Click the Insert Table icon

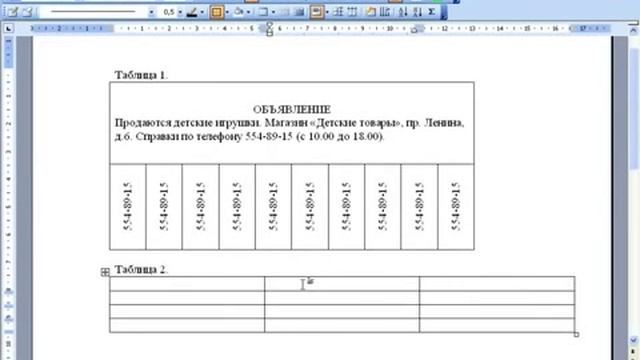point(263,12)
